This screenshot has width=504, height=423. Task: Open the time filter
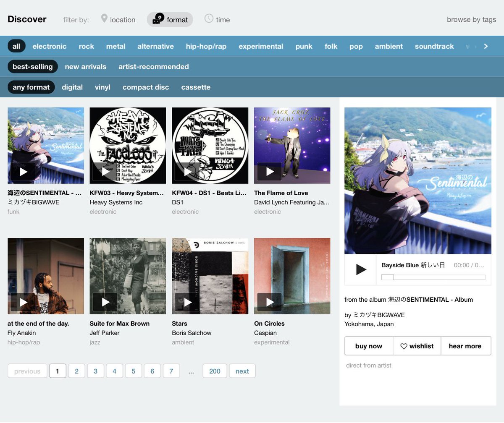pos(217,19)
